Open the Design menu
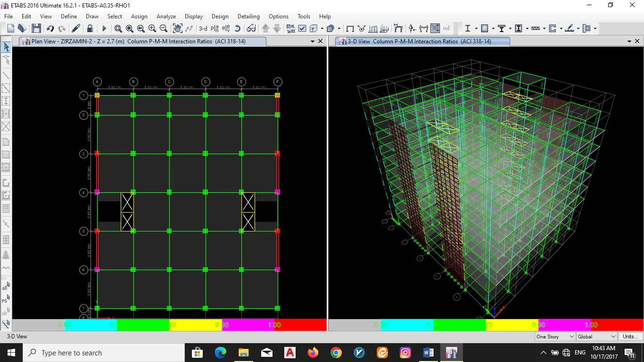 (x=220, y=16)
